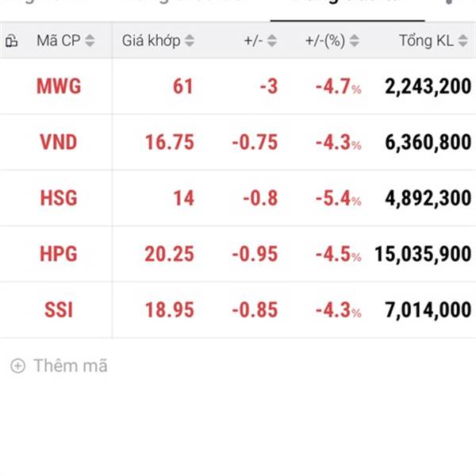Viewport: 476px width, 476px height.
Task: Click SSI percent change -4.3%
Action: 339,309
